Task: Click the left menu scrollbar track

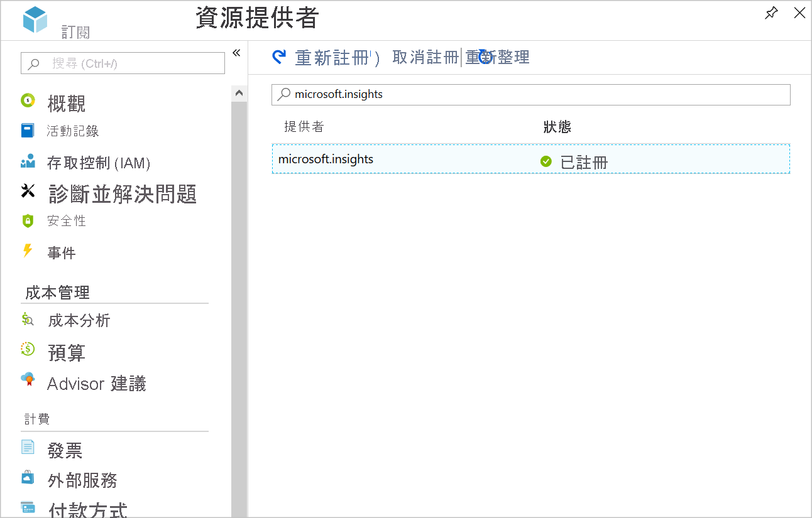Action: point(239,309)
